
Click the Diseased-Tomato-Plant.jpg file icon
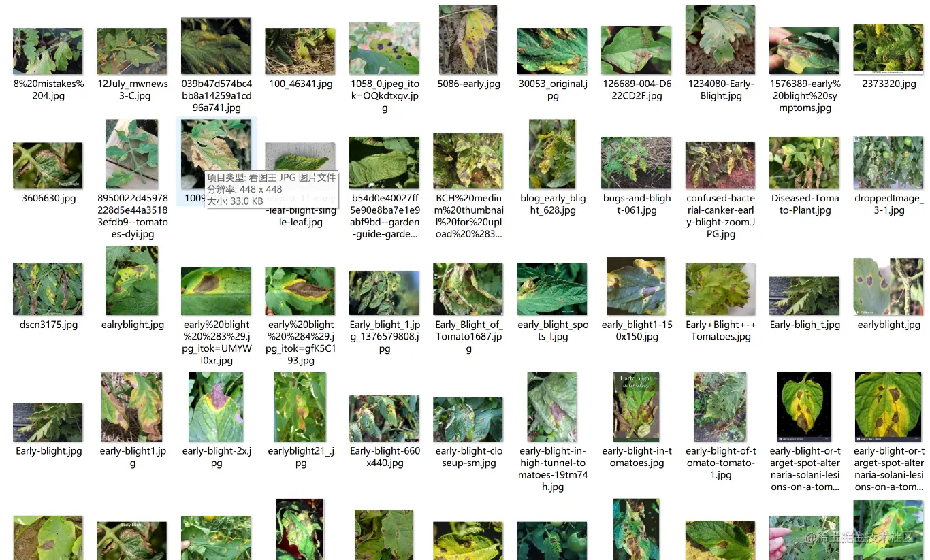click(805, 163)
